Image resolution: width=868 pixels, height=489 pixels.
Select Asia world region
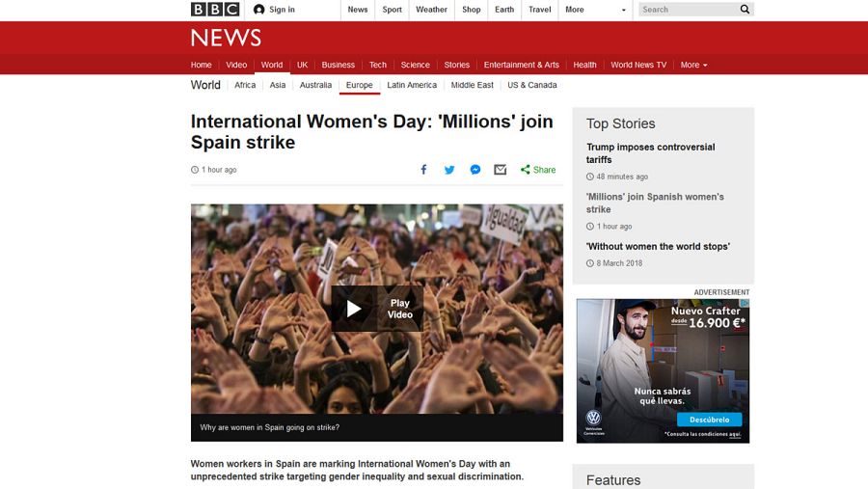278,85
